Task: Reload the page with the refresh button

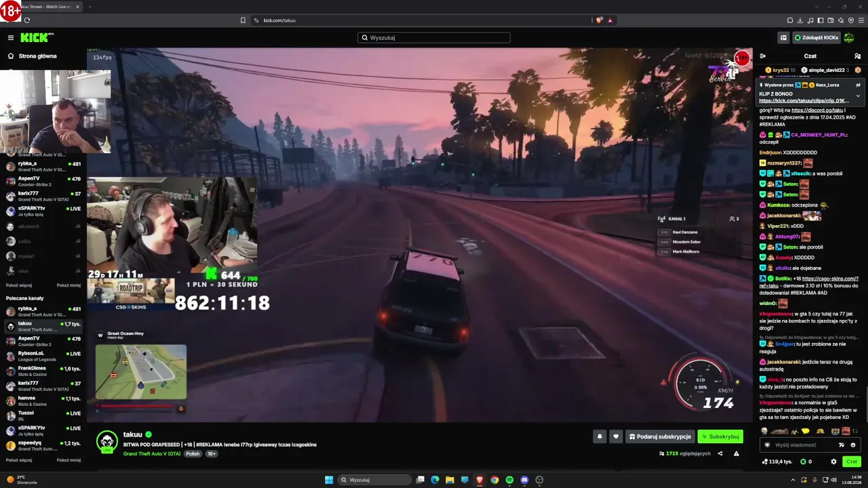Action: tap(27, 20)
